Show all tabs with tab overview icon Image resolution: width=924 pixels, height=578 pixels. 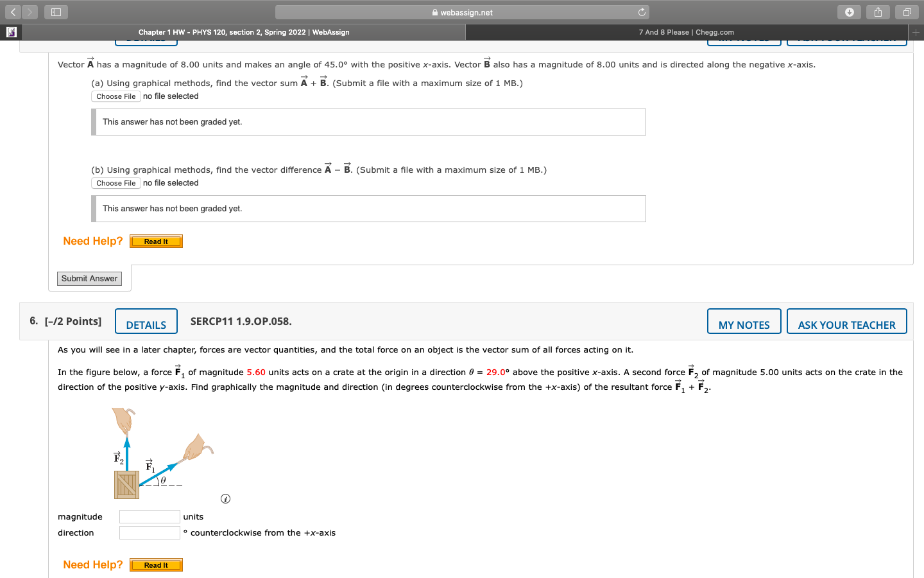click(x=906, y=12)
